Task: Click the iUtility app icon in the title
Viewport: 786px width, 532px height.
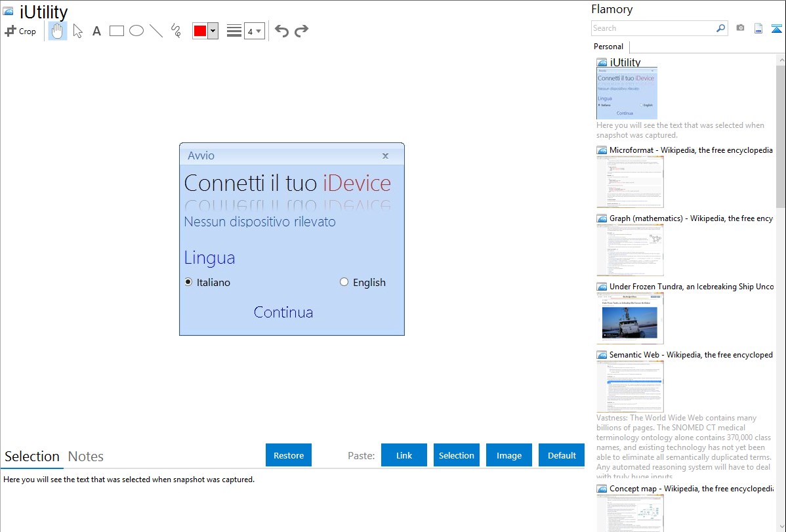Action: pyautogui.click(x=9, y=11)
